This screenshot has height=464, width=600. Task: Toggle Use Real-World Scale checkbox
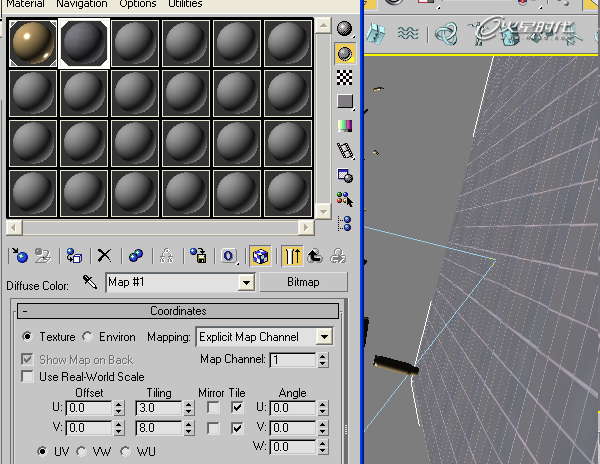[28, 376]
